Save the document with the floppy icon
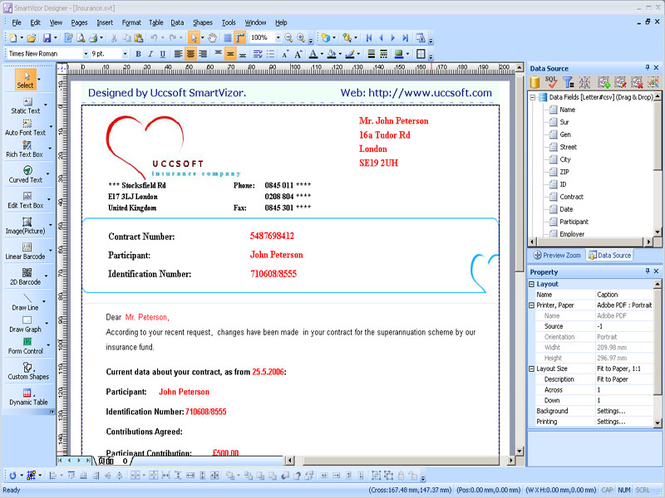 pyautogui.click(x=47, y=38)
